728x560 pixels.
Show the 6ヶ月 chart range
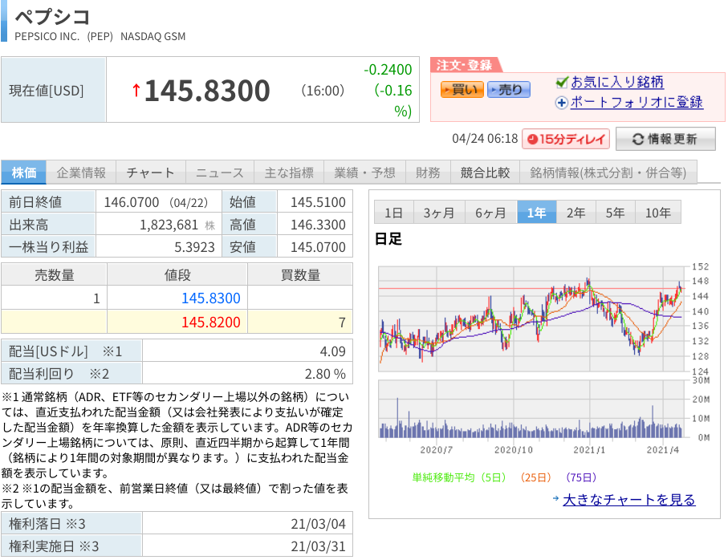490,213
